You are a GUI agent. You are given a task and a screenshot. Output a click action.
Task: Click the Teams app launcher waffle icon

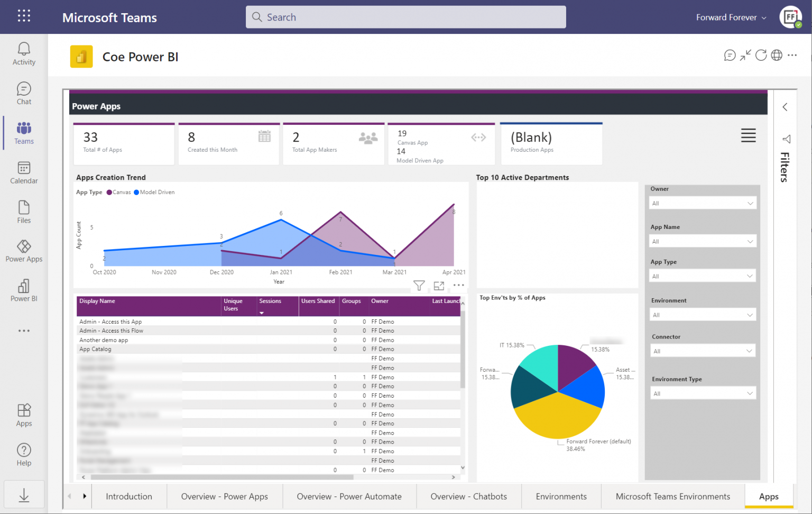click(x=24, y=16)
